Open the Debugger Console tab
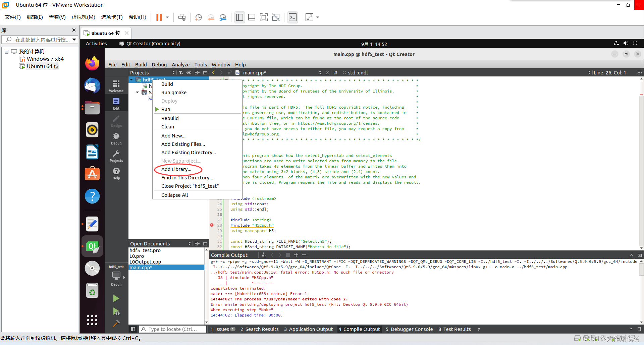This screenshot has width=644, height=345. [x=409, y=329]
